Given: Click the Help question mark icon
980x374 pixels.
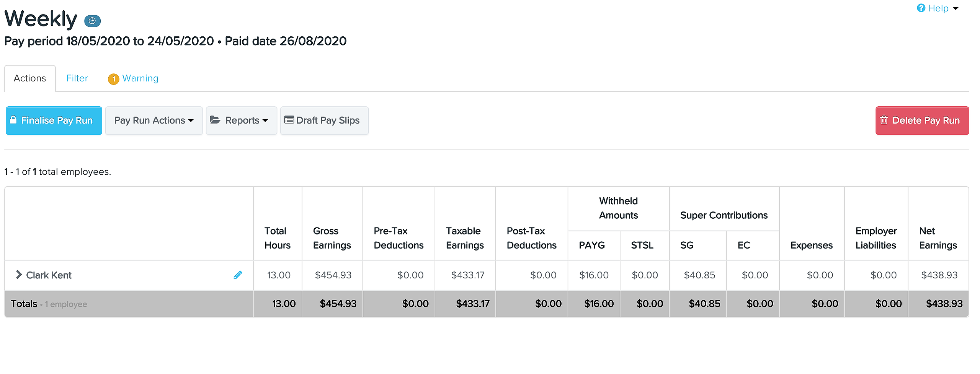Looking at the screenshot, I should click(x=921, y=8).
